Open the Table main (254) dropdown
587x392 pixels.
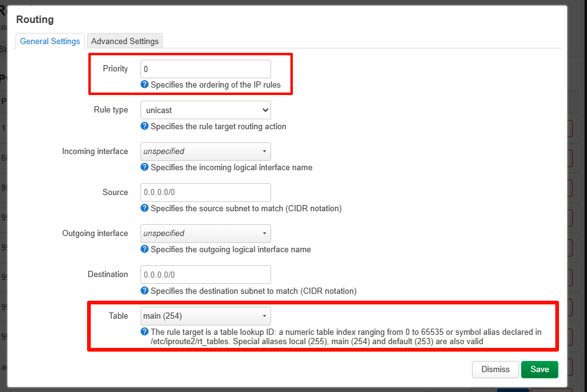(x=205, y=316)
